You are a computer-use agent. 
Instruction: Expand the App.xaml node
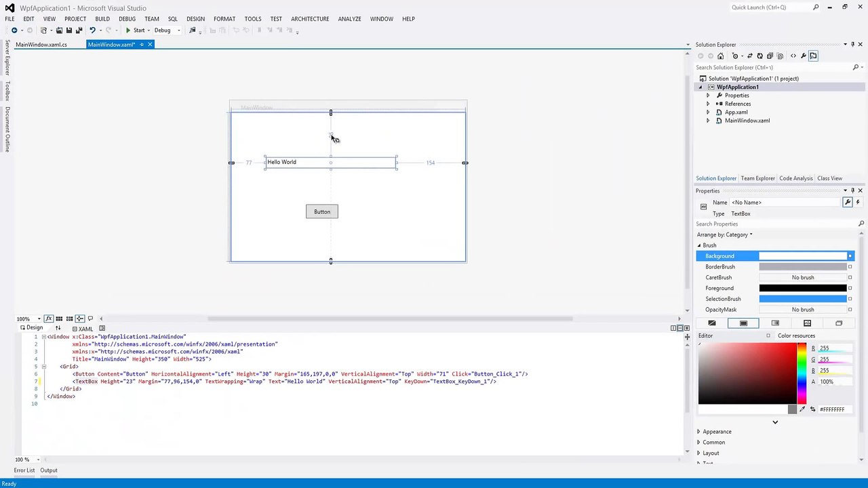[708, 113]
